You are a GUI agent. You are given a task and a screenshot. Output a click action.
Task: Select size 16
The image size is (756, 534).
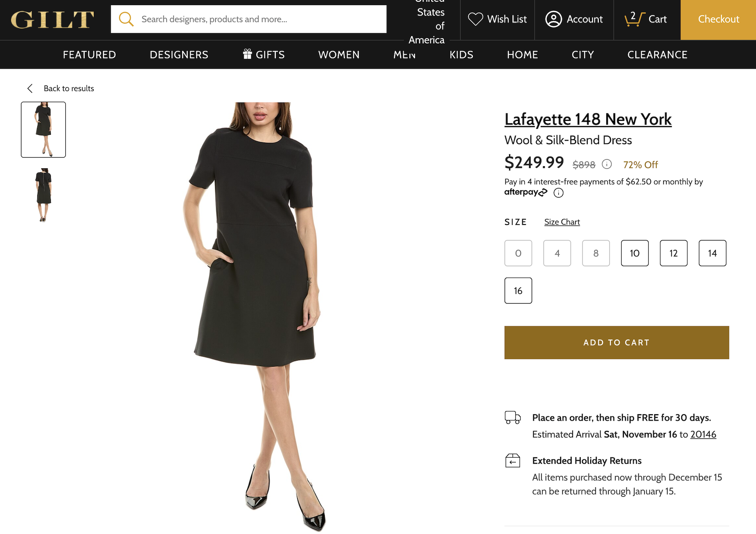point(518,291)
